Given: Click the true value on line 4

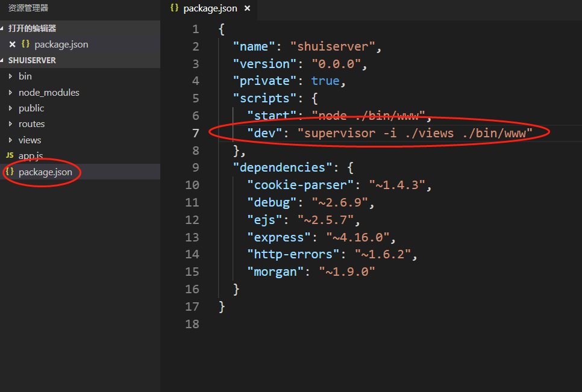Looking at the screenshot, I should [325, 81].
